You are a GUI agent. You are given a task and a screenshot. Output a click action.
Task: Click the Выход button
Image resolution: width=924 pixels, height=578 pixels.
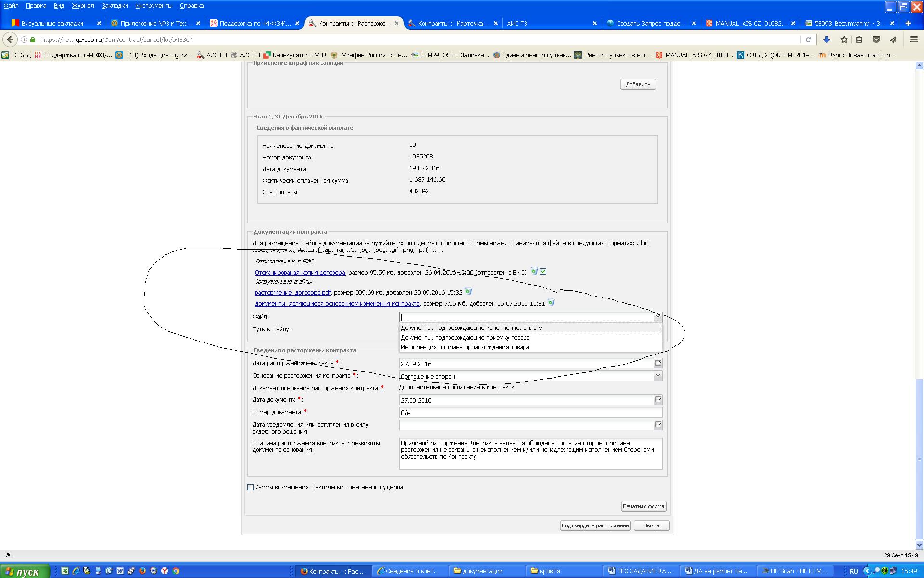click(x=651, y=525)
